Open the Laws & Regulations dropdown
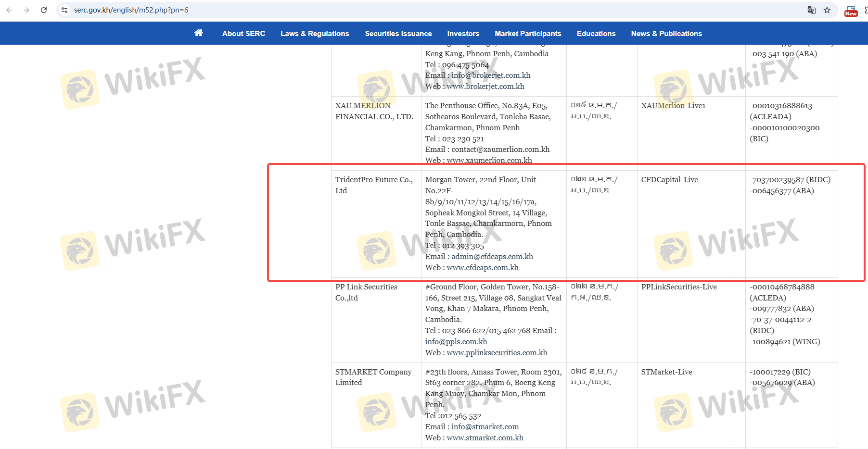The image size is (868, 449). click(315, 34)
